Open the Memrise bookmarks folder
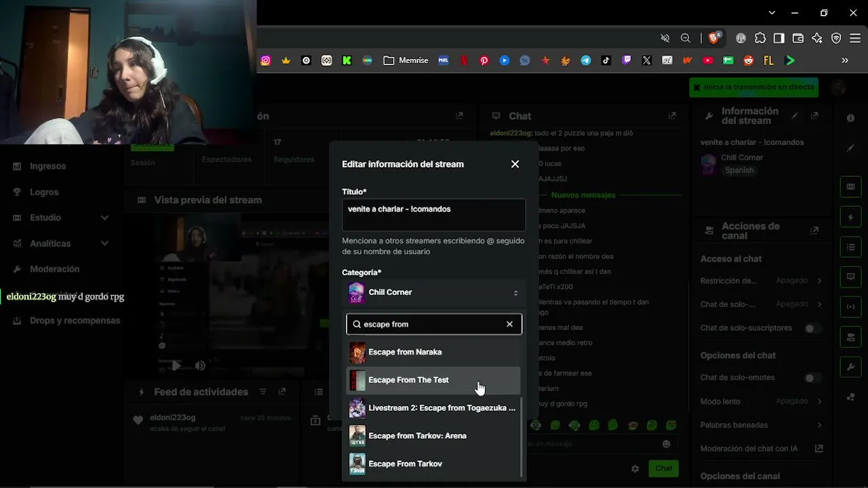 pos(406,60)
